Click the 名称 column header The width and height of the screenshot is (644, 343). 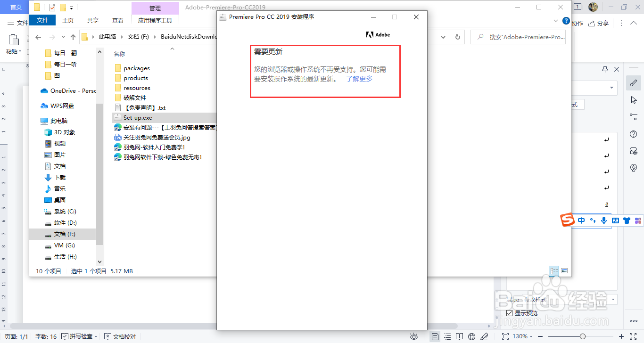(x=119, y=54)
